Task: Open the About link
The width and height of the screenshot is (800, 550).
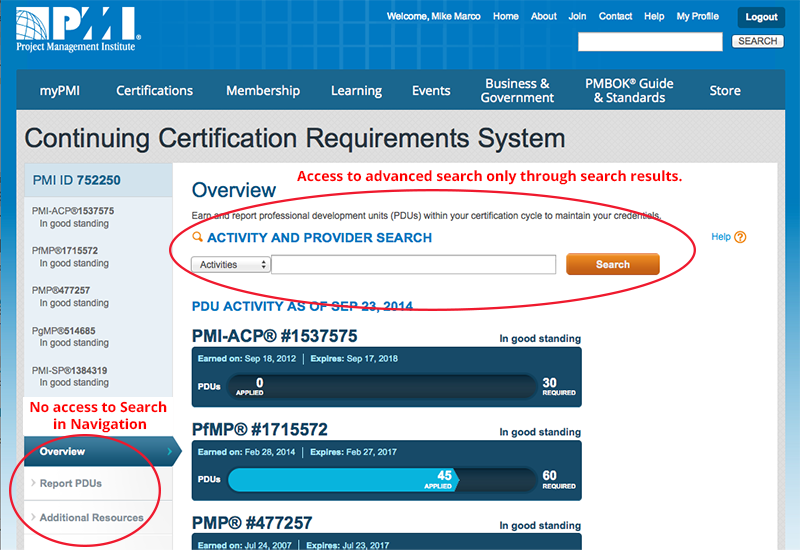Action: pyautogui.click(x=543, y=16)
